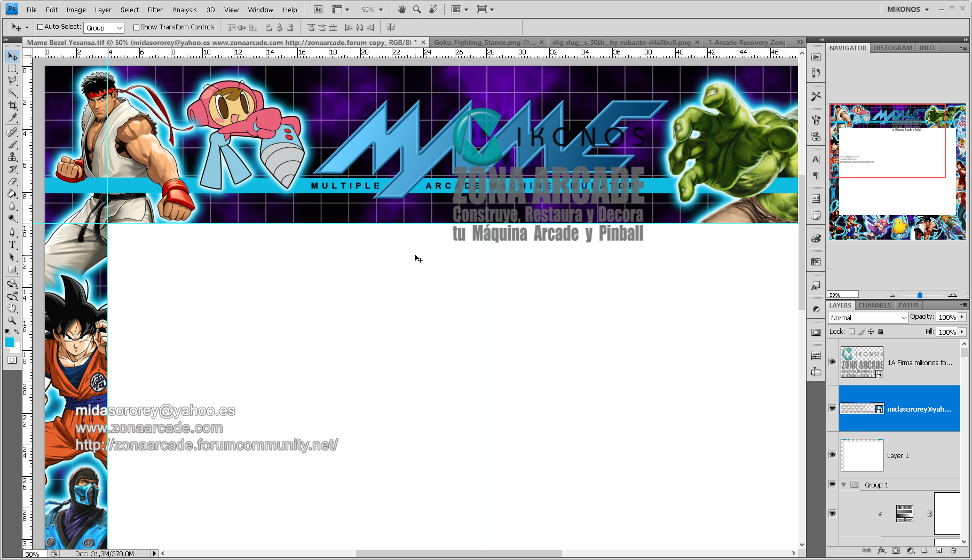
Task: Select the Zoom tool in toolbox
Action: pyautogui.click(x=12, y=321)
